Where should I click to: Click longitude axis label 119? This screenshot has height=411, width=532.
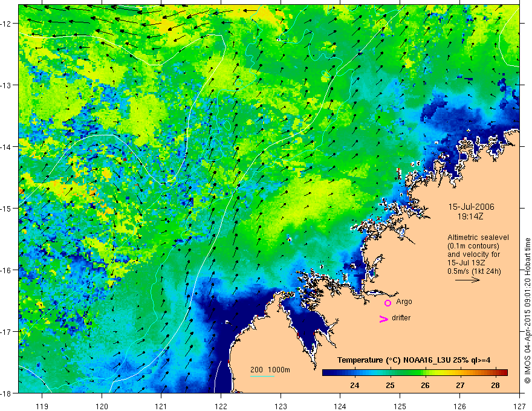[42, 406]
